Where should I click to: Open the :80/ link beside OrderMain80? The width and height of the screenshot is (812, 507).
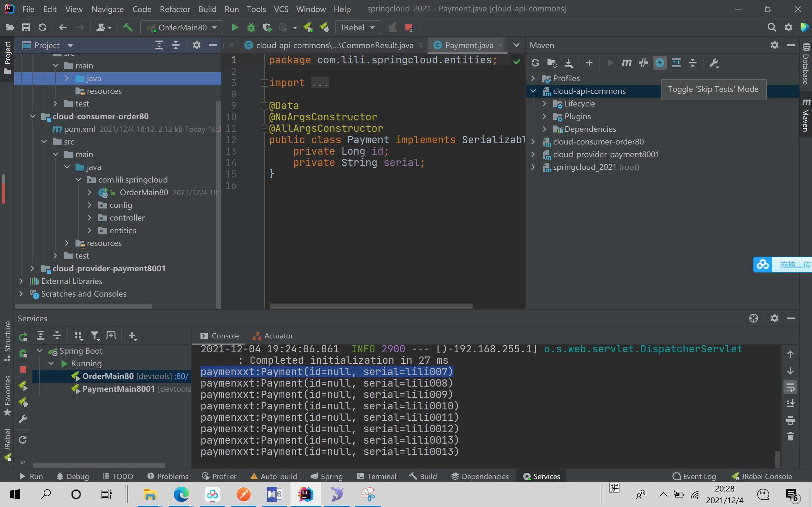point(181,376)
